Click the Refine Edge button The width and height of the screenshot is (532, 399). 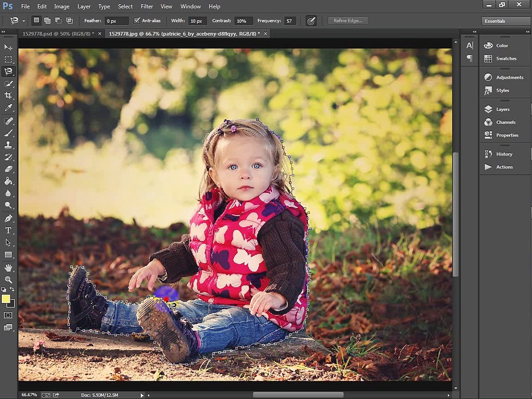coord(348,21)
